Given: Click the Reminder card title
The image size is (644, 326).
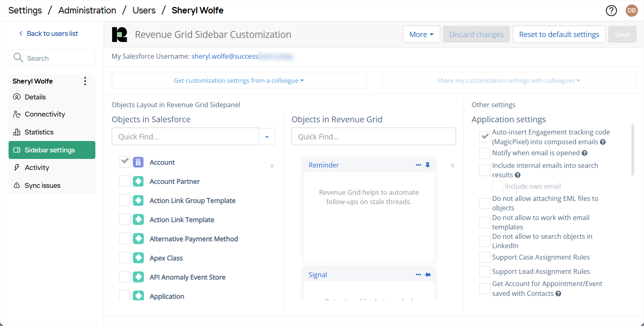Looking at the screenshot, I should [x=324, y=165].
